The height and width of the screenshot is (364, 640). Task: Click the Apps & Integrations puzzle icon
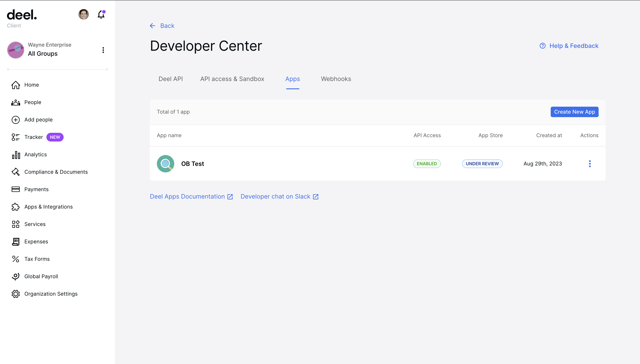click(x=15, y=207)
